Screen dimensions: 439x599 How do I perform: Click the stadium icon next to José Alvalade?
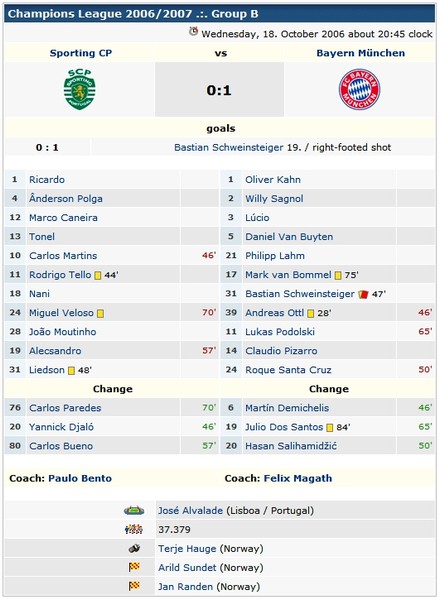point(134,510)
